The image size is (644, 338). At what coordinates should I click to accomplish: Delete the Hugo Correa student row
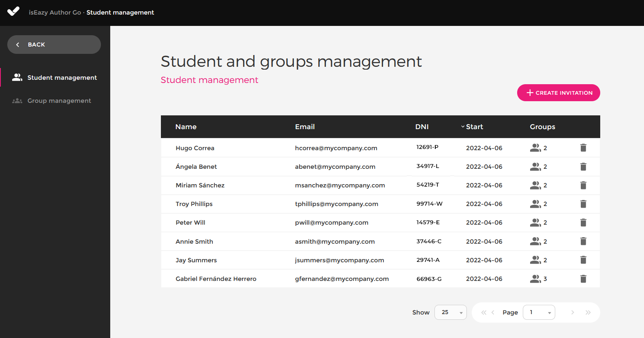click(x=583, y=148)
